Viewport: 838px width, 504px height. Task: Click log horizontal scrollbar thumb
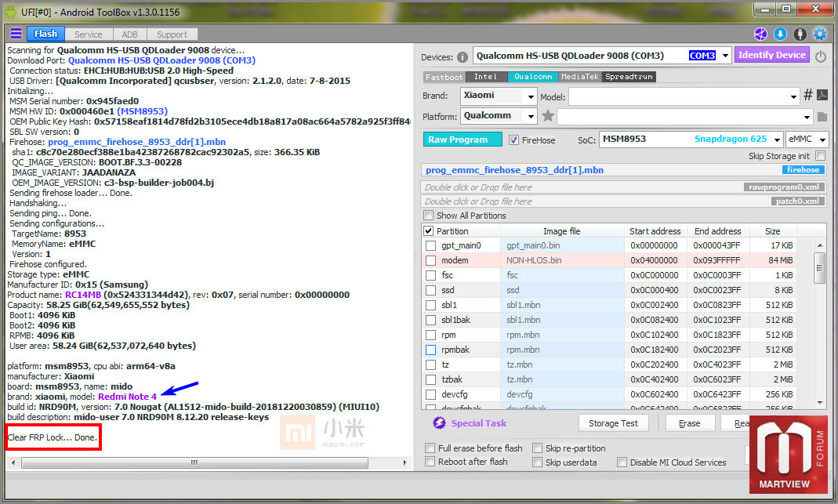(194, 462)
